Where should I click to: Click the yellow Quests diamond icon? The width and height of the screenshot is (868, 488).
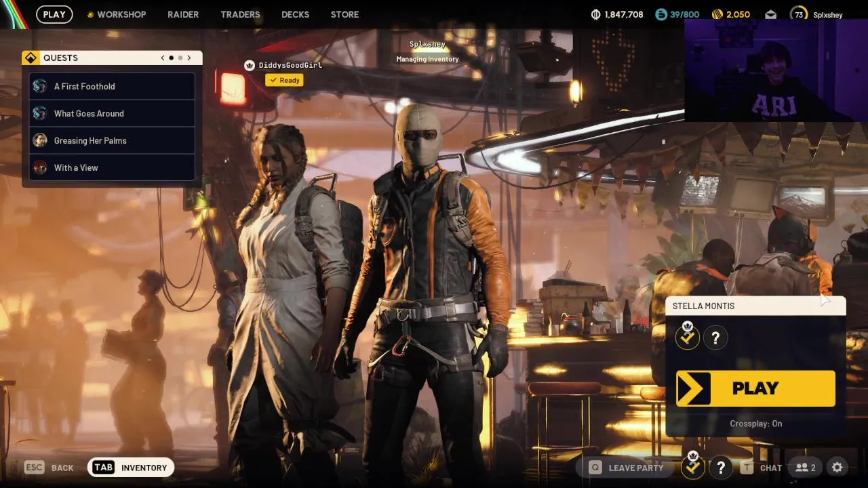click(31, 58)
